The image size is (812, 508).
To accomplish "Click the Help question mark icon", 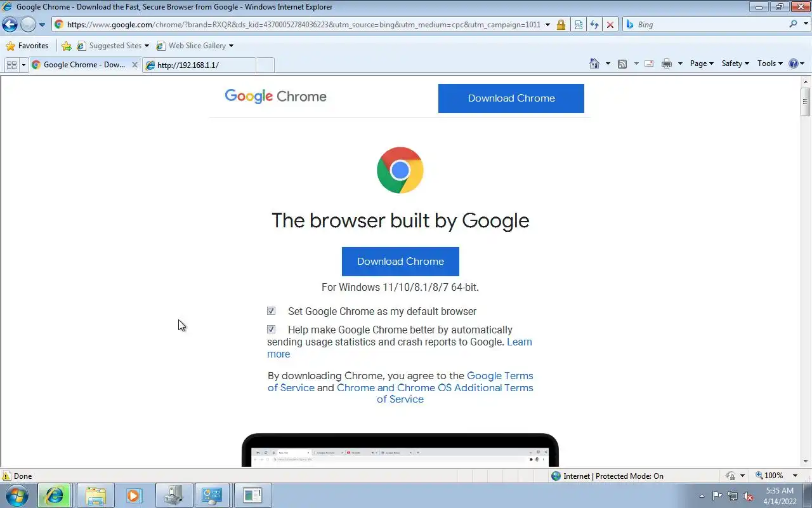I will (793, 63).
